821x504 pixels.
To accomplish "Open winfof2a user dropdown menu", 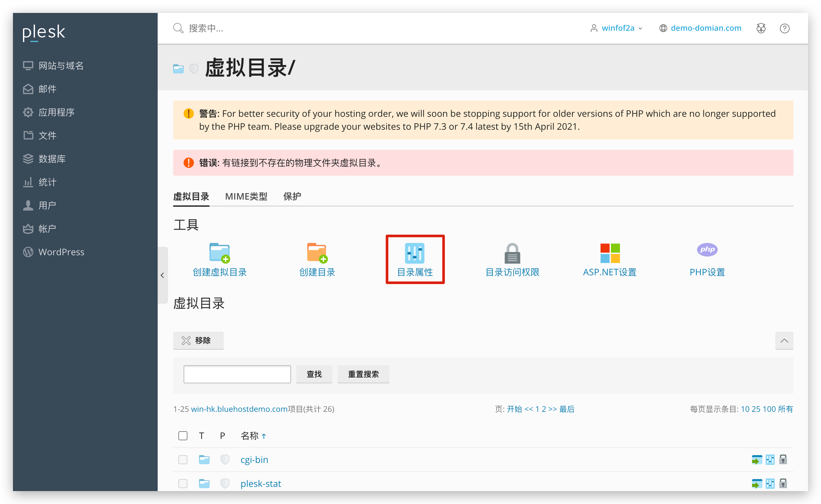I will [617, 28].
